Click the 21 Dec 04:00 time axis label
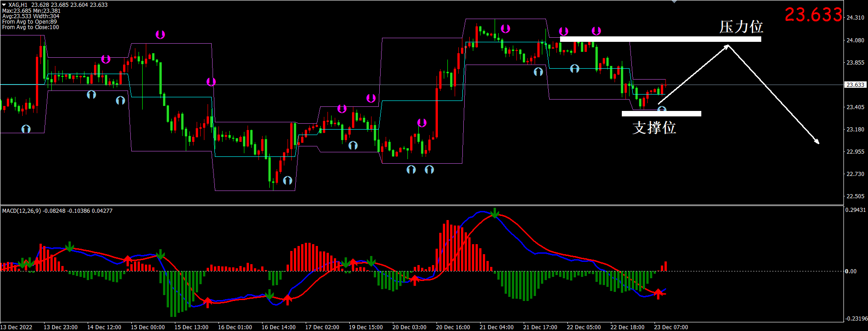The image size is (868, 331). pyautogui.click(x=496, y=327)
